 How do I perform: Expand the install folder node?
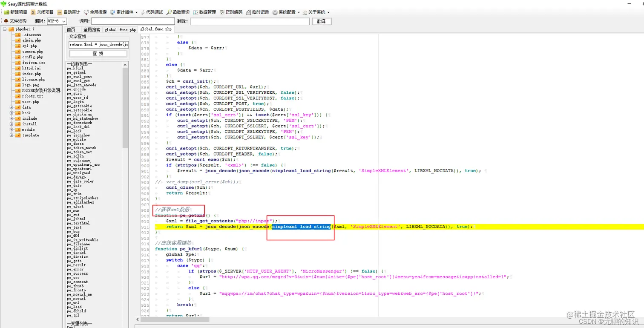[x=11, y=124]
